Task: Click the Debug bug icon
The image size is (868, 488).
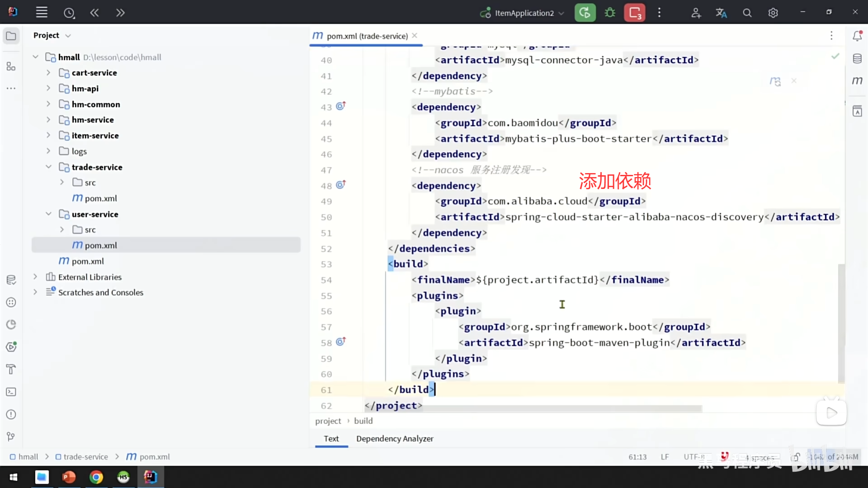Action: (x=610, y=13)
